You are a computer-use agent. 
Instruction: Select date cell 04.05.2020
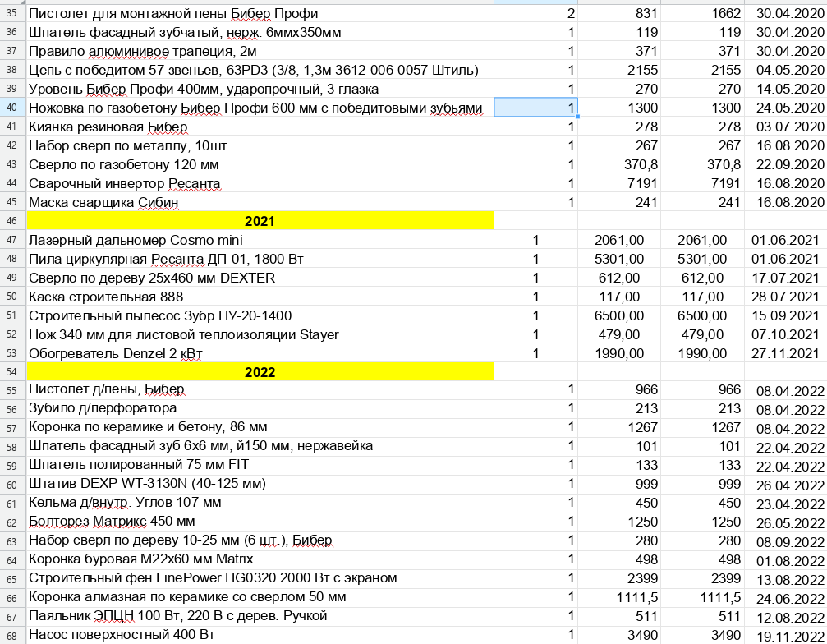click(786, 70)
